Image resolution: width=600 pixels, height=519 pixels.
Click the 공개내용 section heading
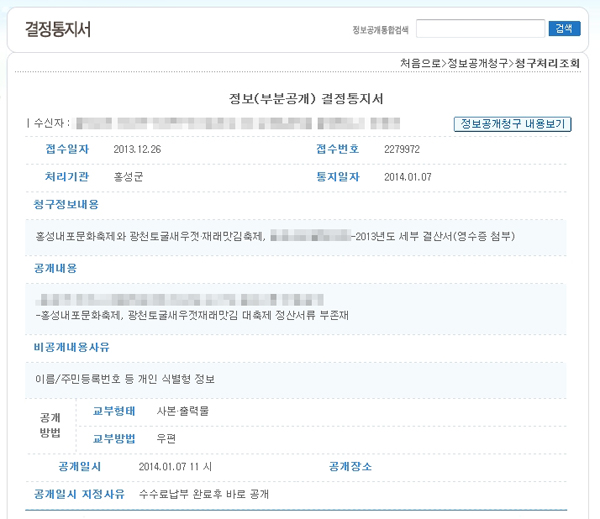(55, 269)
